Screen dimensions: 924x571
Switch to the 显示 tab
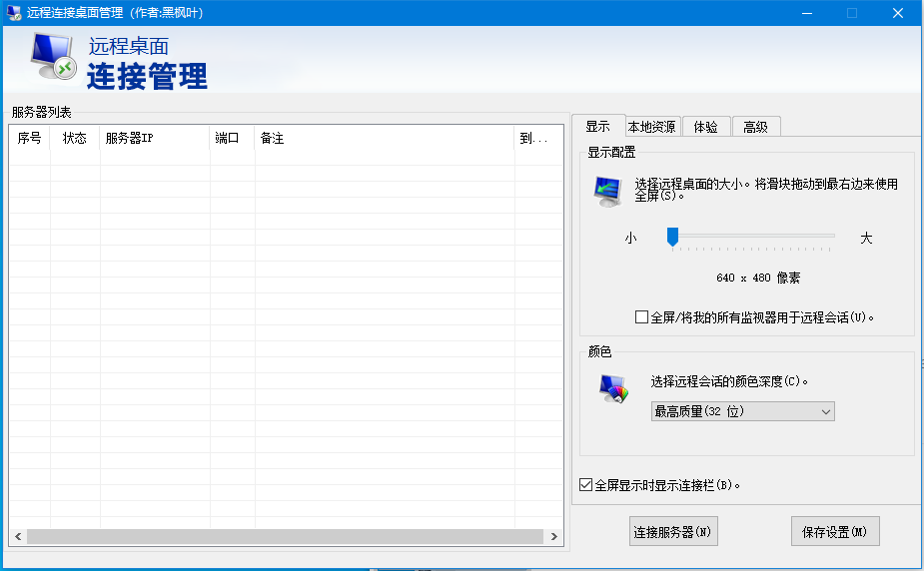tap(598, 126)
